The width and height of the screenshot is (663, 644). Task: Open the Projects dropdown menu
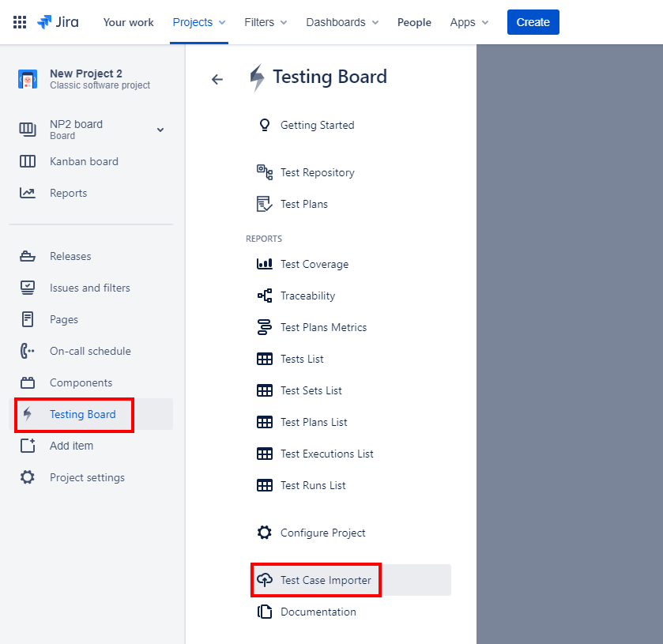click(199, 22)
